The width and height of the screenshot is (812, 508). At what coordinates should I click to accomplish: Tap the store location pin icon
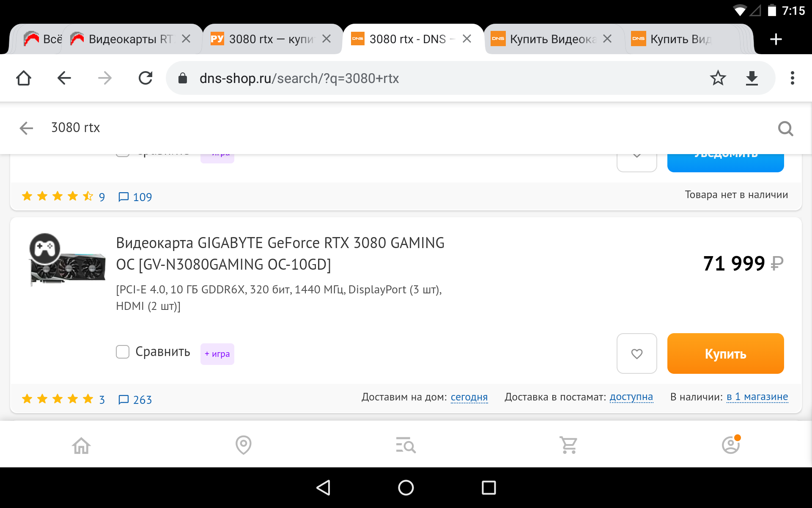pyautogui.click(x=243, y=445)
